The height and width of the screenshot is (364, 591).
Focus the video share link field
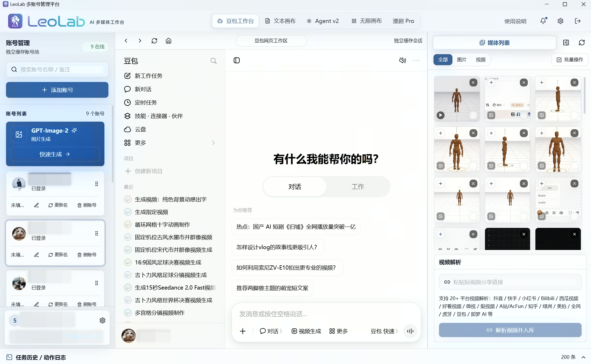(510, 282)
